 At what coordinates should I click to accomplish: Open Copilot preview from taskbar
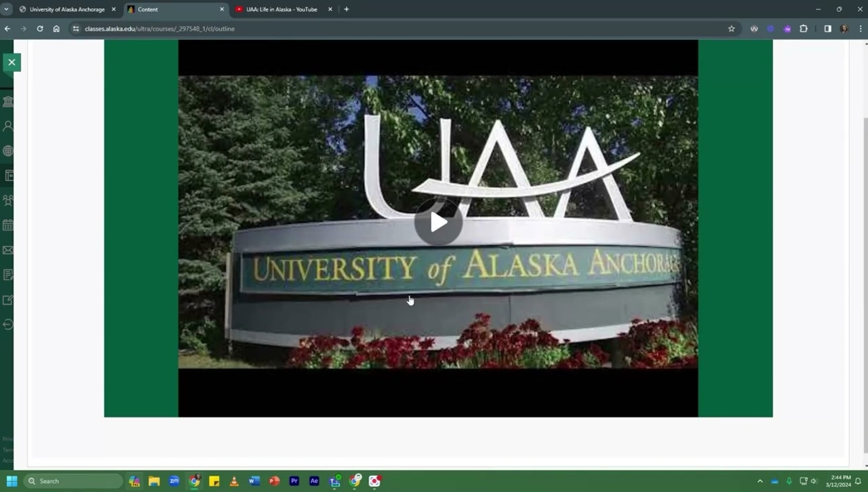[x=134, y=481]
